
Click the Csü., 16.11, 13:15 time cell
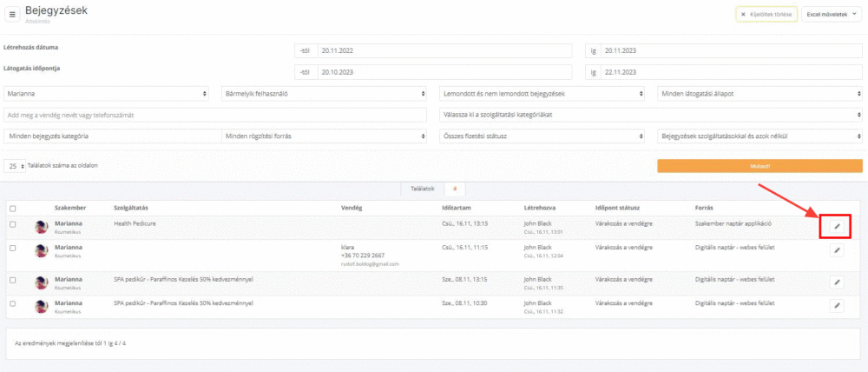[x=464, y=223]
